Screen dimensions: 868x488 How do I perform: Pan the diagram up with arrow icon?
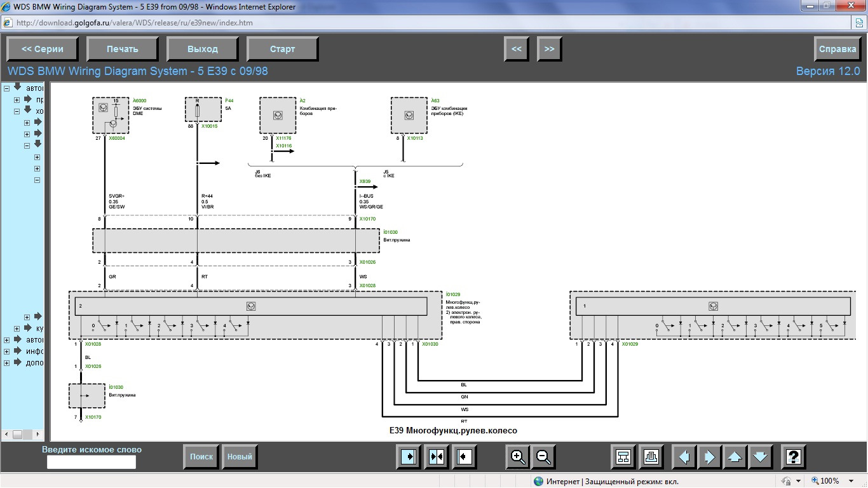(x=734, y=456)
